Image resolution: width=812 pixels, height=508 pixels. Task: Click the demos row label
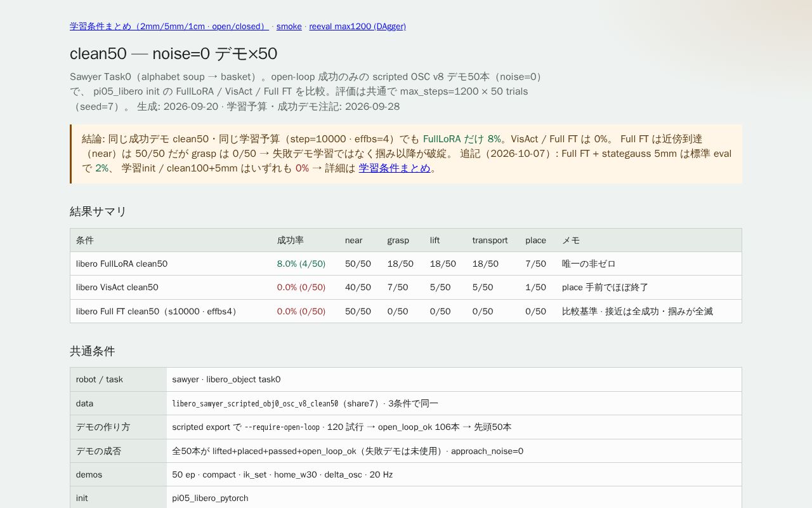tap(89, 474)
